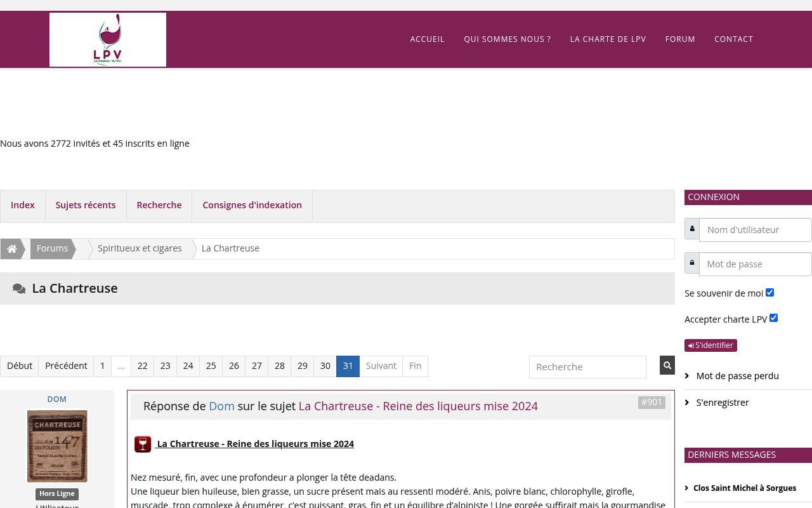Focus the 'Nom d'utilisateur' field
This screenshot has height=508, width=812.
(756, 230)
